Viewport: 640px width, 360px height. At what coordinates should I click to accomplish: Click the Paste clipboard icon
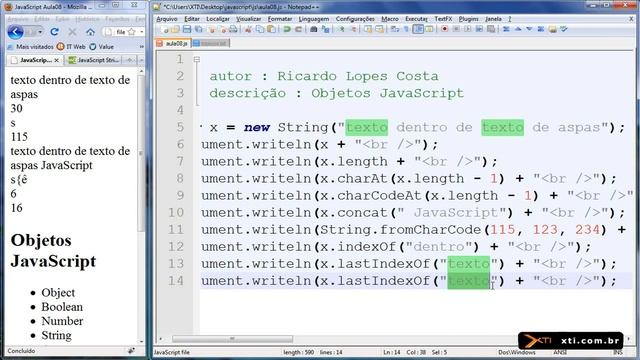[271, 29]
